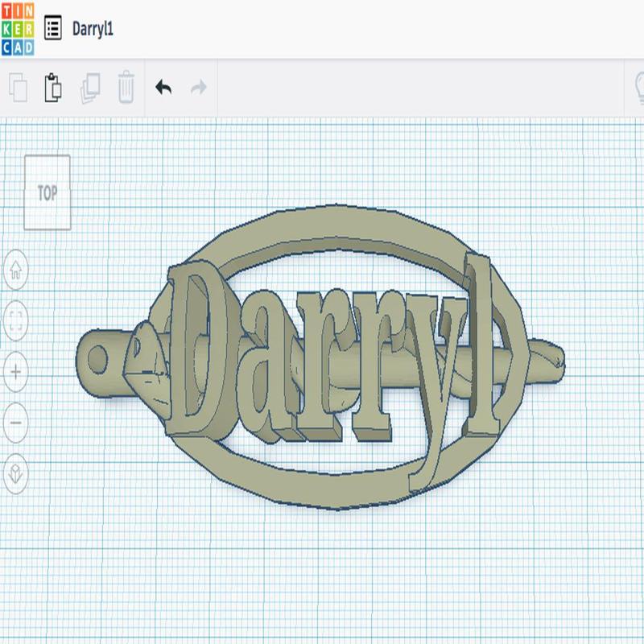Image resolution: width=644 pixels, height=644 pixels.
Task: Rename the Darryl1 design title
Action: (x=93, y=29)
